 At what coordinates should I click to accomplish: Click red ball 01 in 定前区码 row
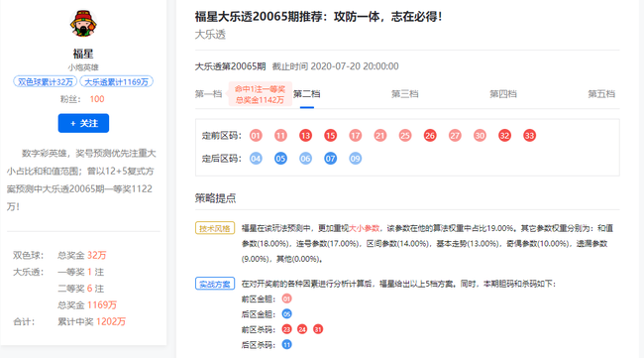256,136
